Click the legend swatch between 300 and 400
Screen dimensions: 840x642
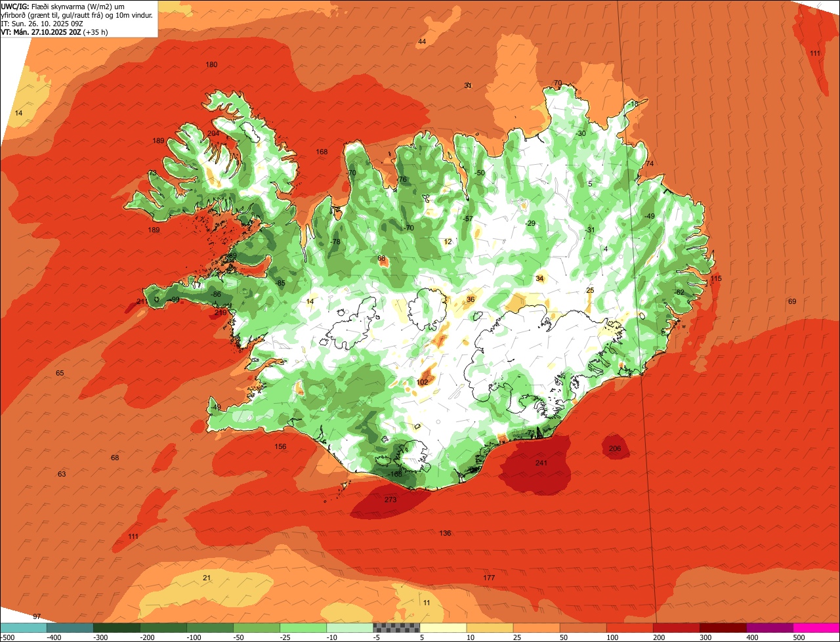click(x=723, y=628)
